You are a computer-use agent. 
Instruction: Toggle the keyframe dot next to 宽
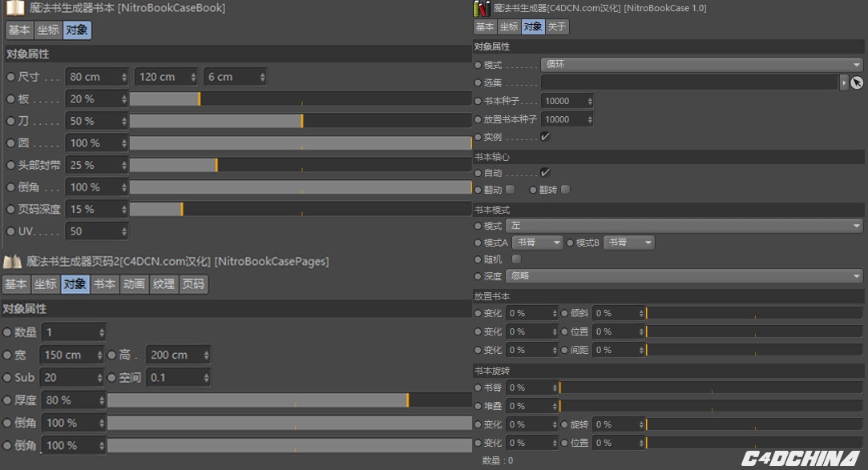tap(7, 355)
